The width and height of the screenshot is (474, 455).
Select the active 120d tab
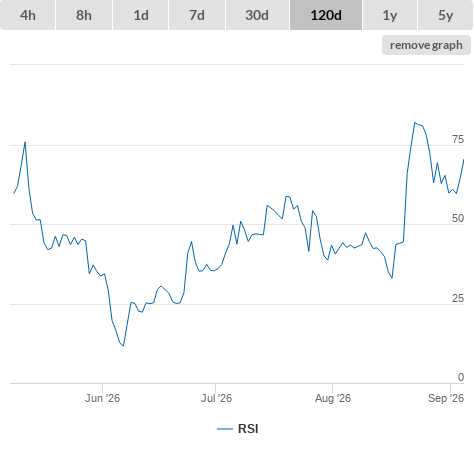coord(326,15)
